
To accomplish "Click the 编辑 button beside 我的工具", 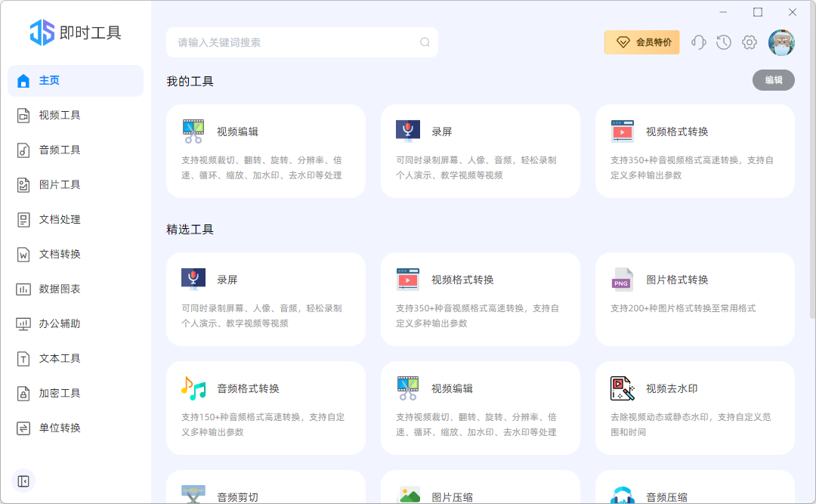I will click(774, 80).
